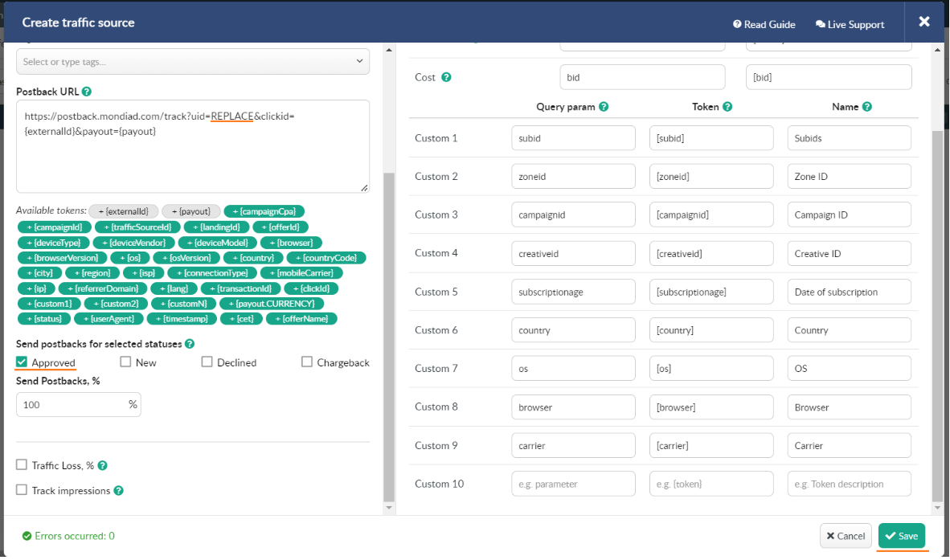Open the tags dropdown selector

pos(193,62)
